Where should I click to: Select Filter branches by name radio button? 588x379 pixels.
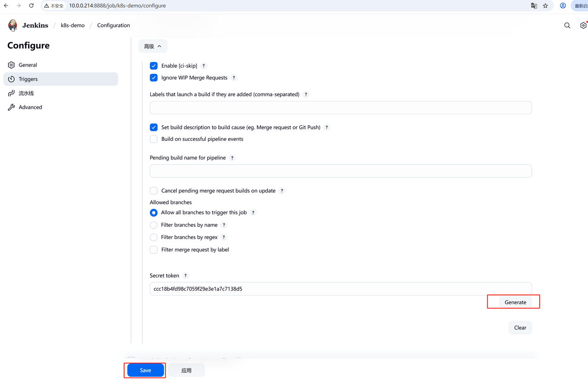click(x=154, y=225)
